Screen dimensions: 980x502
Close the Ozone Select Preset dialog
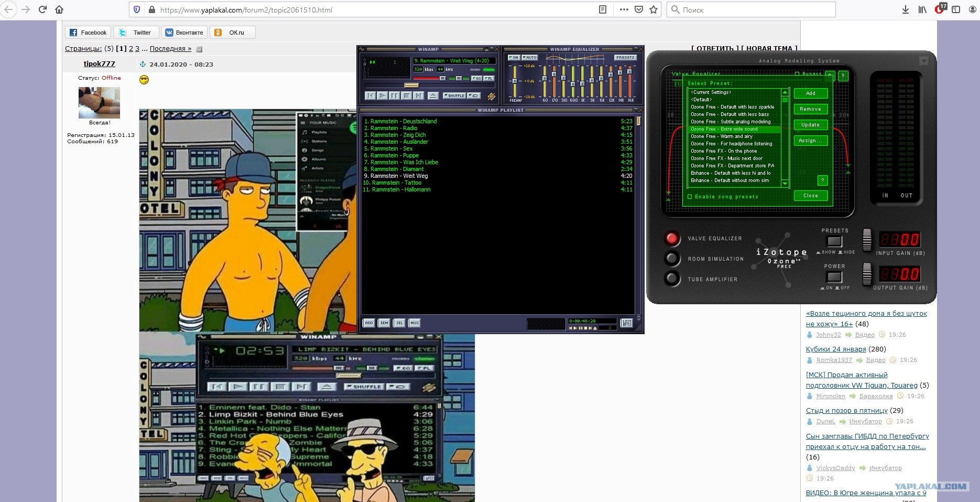point(810,196)
